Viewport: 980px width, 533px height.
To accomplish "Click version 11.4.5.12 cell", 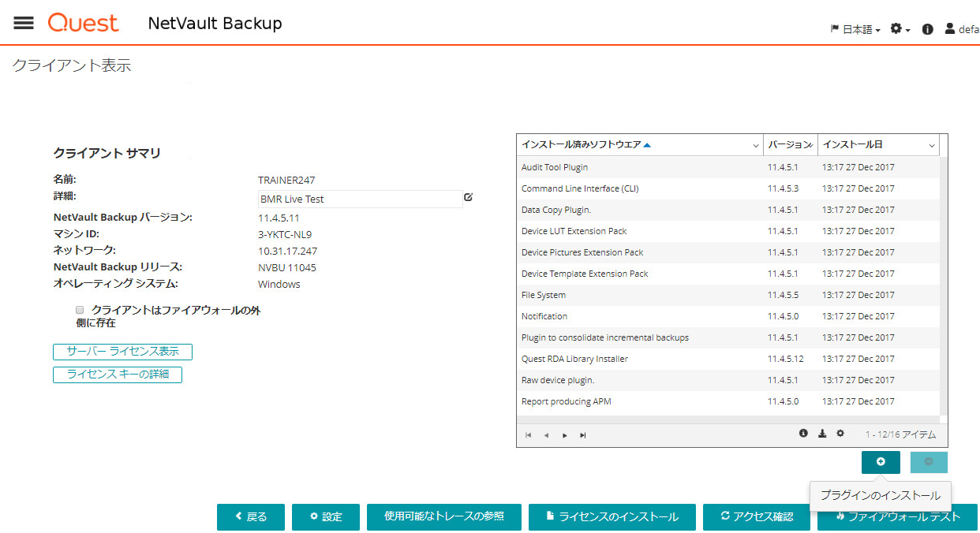I will (785, 359).
